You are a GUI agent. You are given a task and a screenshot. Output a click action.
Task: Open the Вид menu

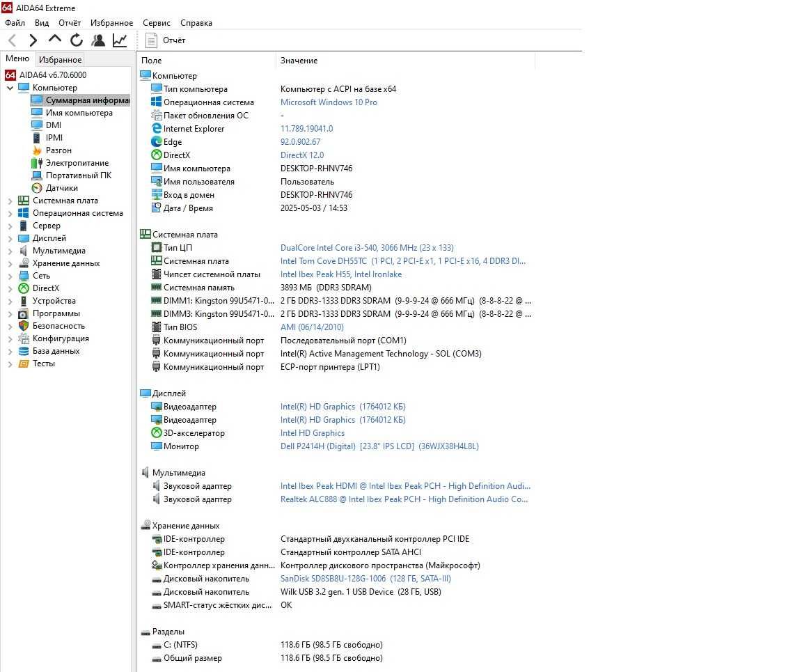42,22
